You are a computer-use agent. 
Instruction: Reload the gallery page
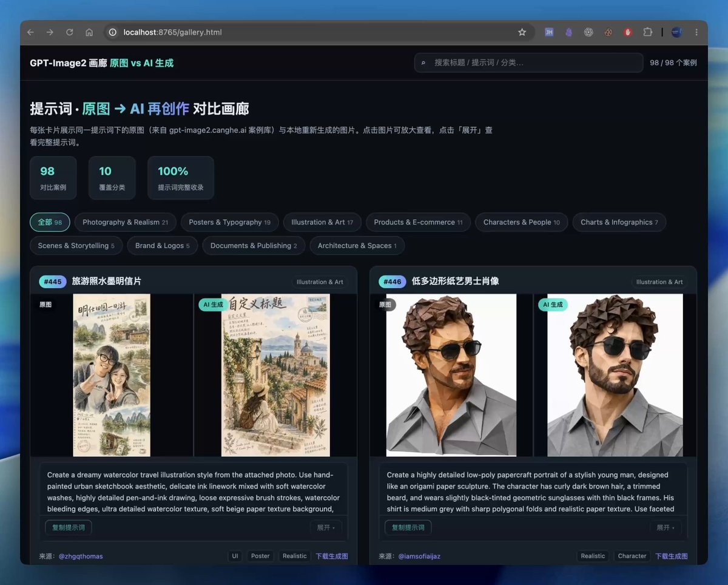(69, 32)
